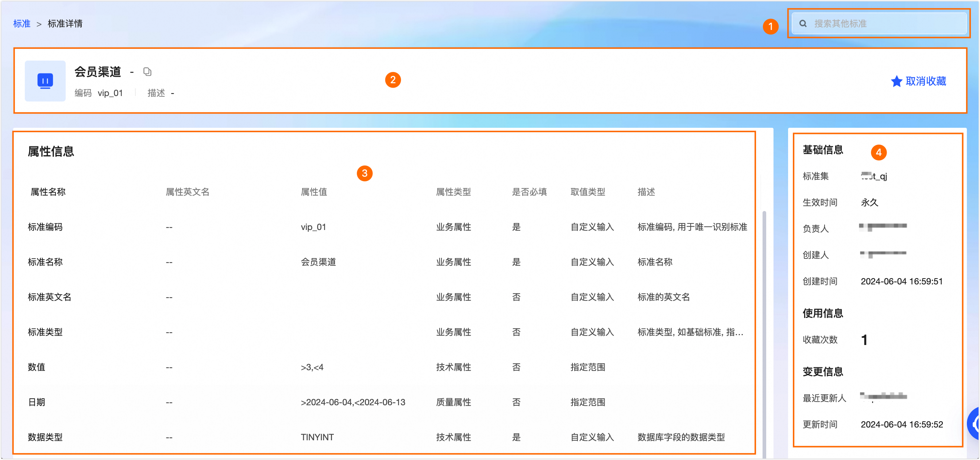Image resolution: width=980 pixels, height=460 pixels.
Task: Click the 是否必填 column header
Action: (529, 192)
